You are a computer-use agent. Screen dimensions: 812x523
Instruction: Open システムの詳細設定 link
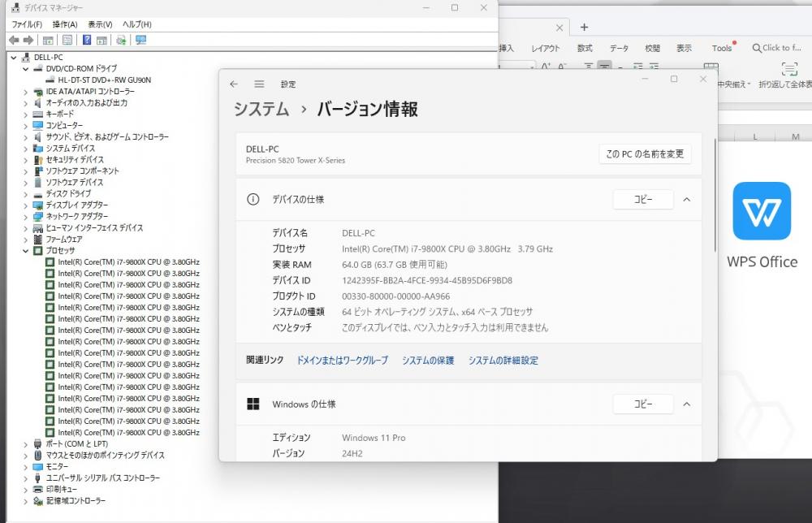tap(503, 361)
